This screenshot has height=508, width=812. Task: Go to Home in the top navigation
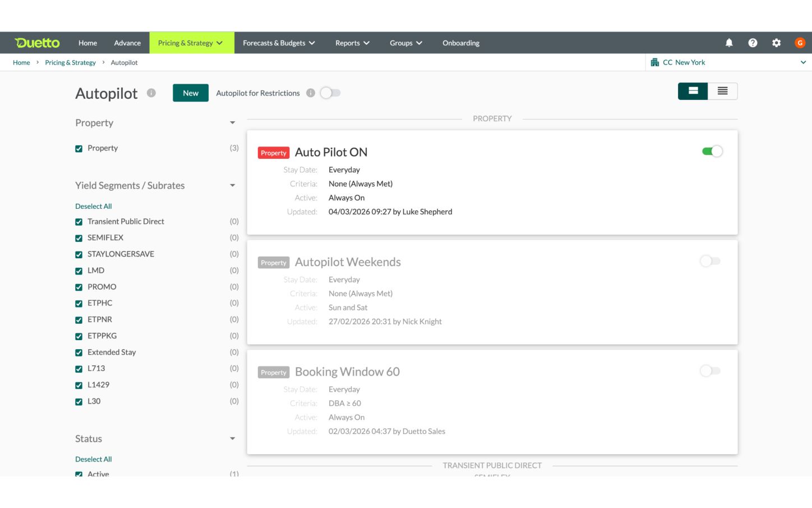tap(87, 43)
